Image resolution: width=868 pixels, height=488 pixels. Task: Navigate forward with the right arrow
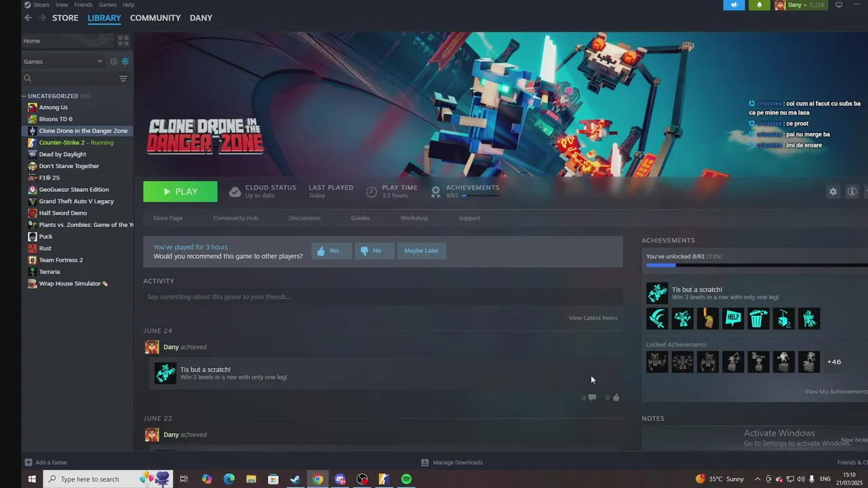[x=42, y=18]
